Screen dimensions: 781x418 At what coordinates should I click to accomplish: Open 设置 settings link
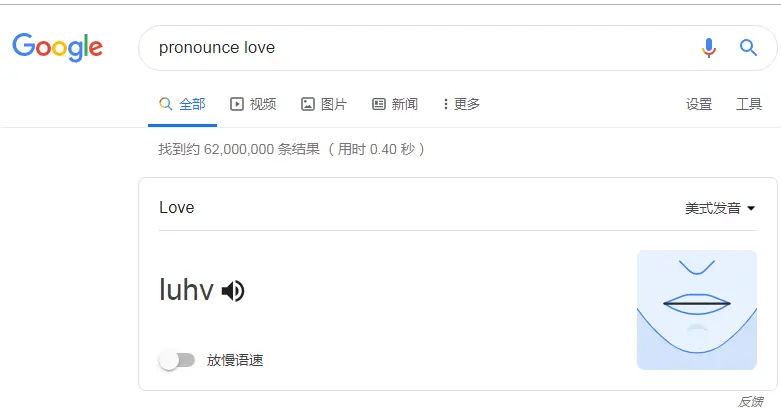click(x=699, y=104)
